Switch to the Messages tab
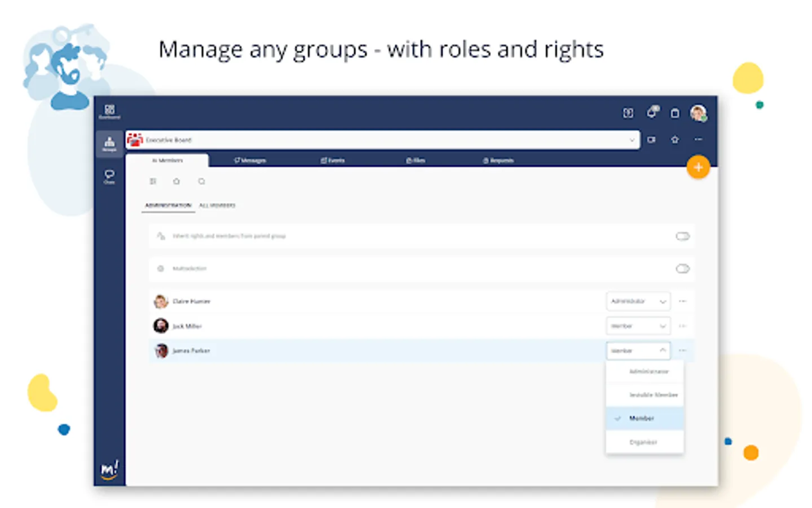Viewport: 812px width, 508px height. (x=250, y=160)
